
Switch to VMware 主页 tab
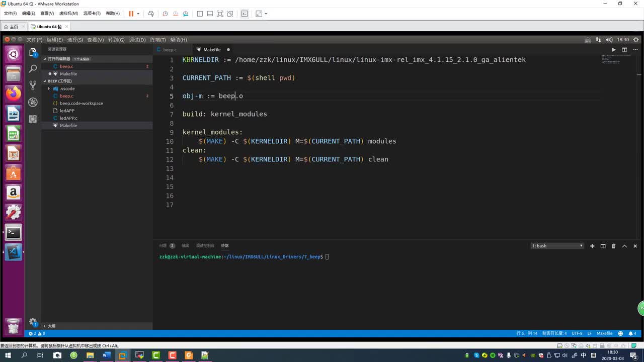(14, 27)
